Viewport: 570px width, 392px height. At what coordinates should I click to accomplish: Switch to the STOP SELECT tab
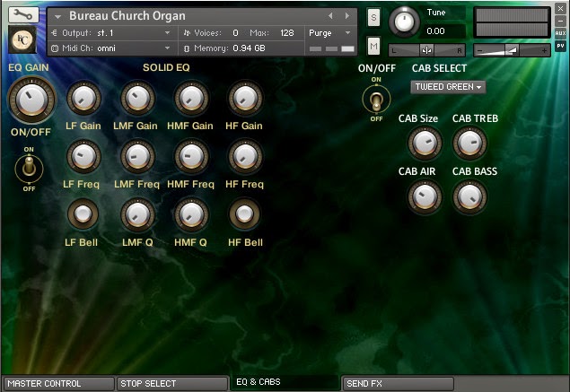click(x=172, y=384)
